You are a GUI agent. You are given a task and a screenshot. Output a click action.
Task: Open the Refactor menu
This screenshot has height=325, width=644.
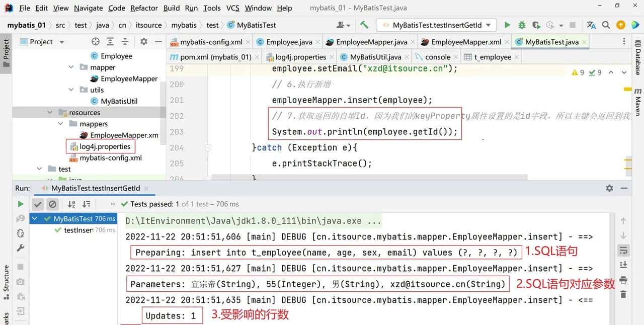[x=144, y=8]
